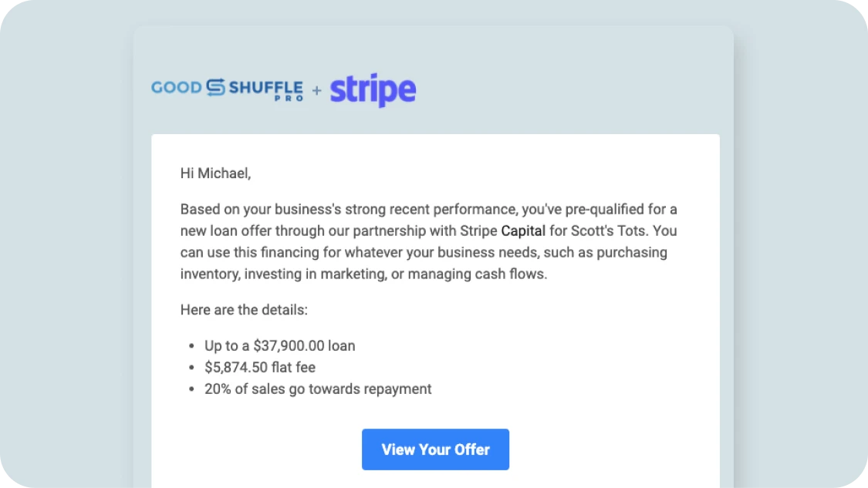Click the '$5,874.50 flat fee' bullet point

pyautogui.click(x=260, y=367)
